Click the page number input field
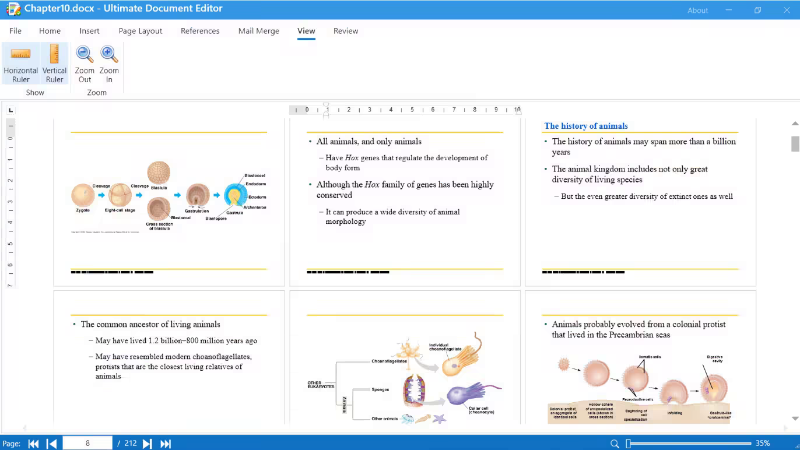Image resolution: width=800 pixels, height=450 pixels. tap(87, 443)
